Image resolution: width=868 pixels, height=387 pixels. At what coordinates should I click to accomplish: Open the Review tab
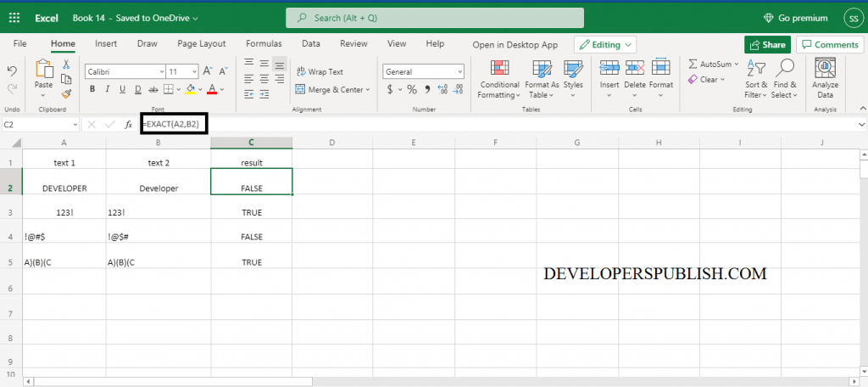click(x=353, y=44)
